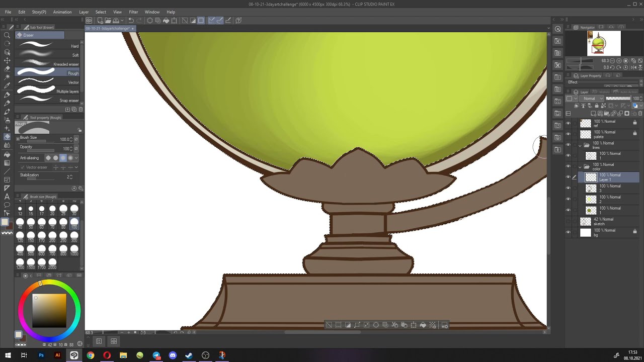Hide the ref layer
The height and width of the screenshot is (362, 644).
tap(569, 123)
